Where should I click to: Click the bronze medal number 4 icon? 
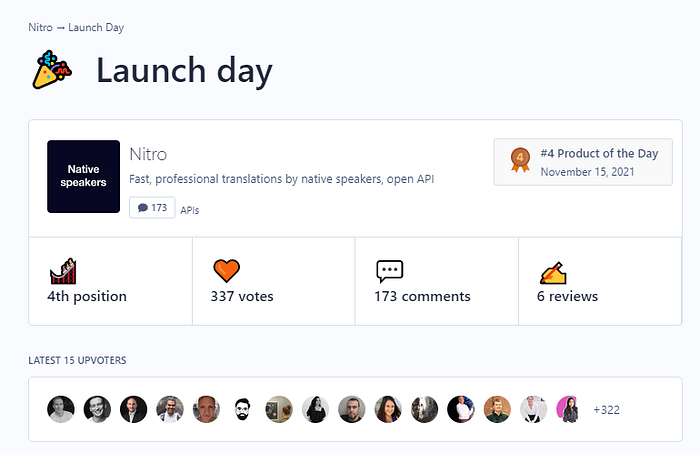tap(520, 160)
